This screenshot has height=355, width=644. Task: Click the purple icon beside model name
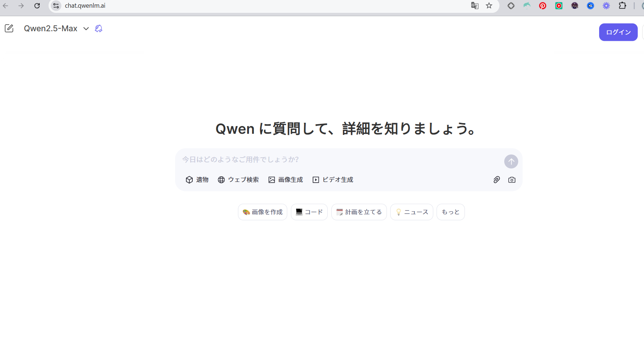[99, 28]
